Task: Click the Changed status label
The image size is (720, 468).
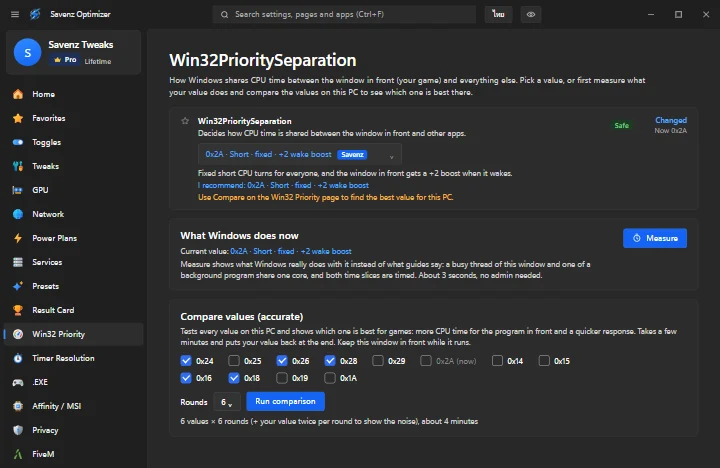Action: [x=671, y=120]
